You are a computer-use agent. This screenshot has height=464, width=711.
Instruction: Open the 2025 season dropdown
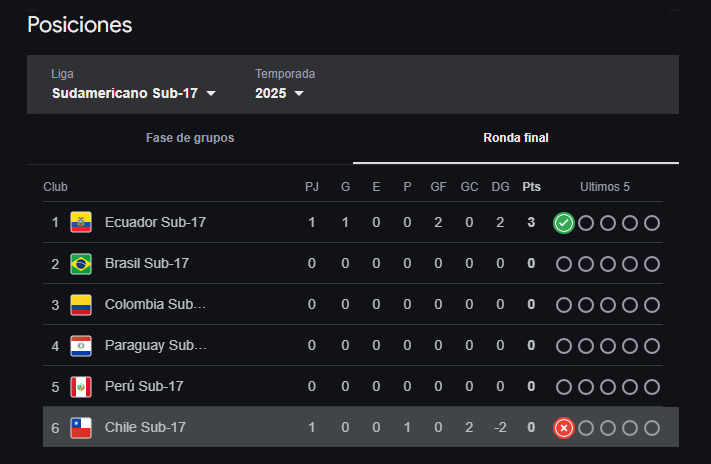pos(279,93)
